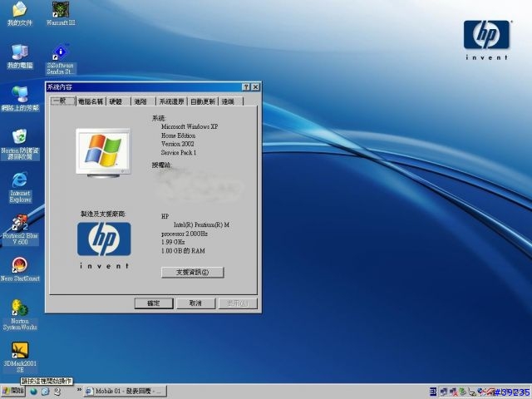Launch Nero StartSmart shortcut
Viewport: 532px width, 399px height.
point(20,269)
